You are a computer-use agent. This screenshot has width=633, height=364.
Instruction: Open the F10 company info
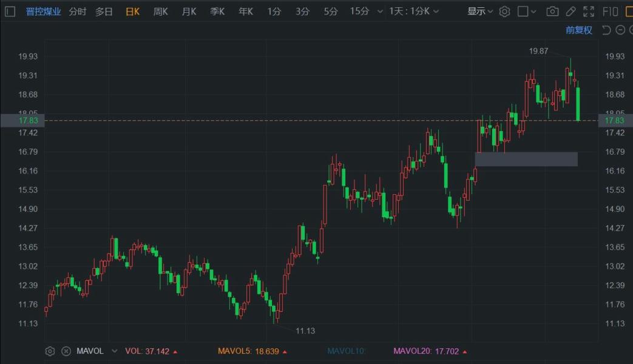point(610,11)
